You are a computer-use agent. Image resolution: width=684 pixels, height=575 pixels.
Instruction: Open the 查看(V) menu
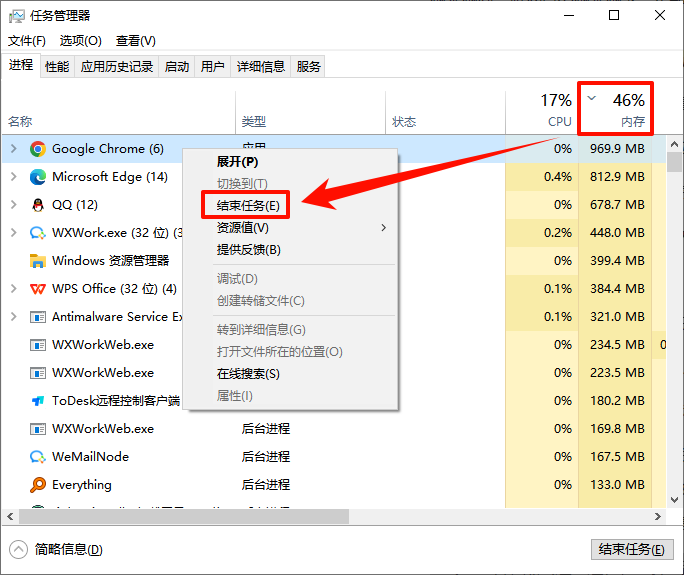(136, 41)
